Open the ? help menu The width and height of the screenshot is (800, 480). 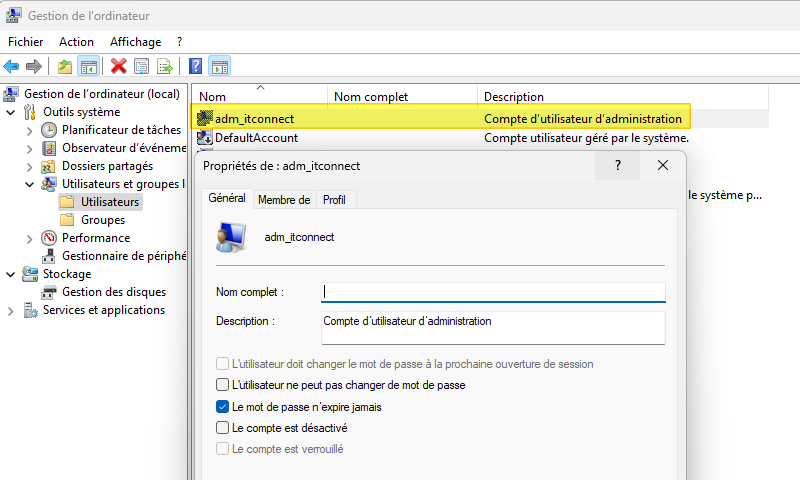pyautogui.click(x=180, y=42)
